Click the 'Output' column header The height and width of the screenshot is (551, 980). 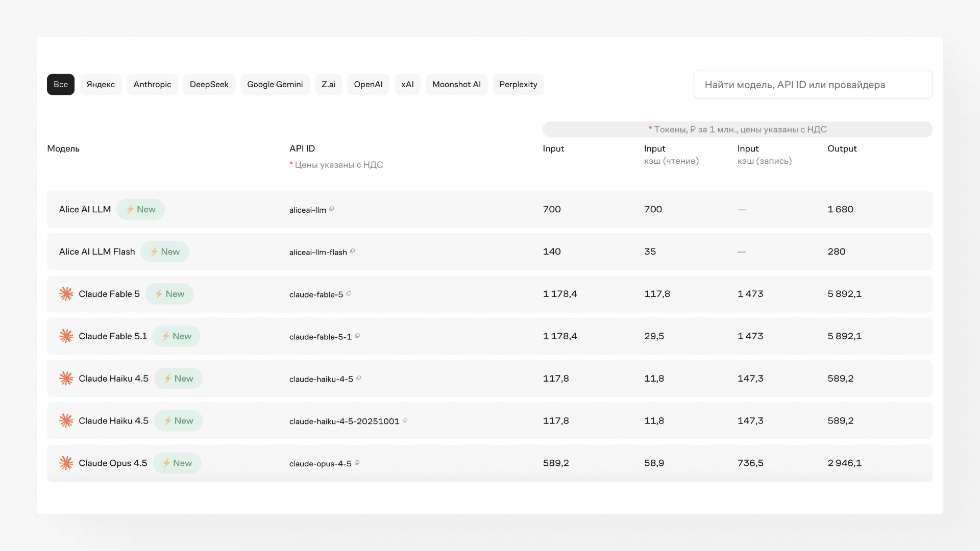[x=842, y=148]
